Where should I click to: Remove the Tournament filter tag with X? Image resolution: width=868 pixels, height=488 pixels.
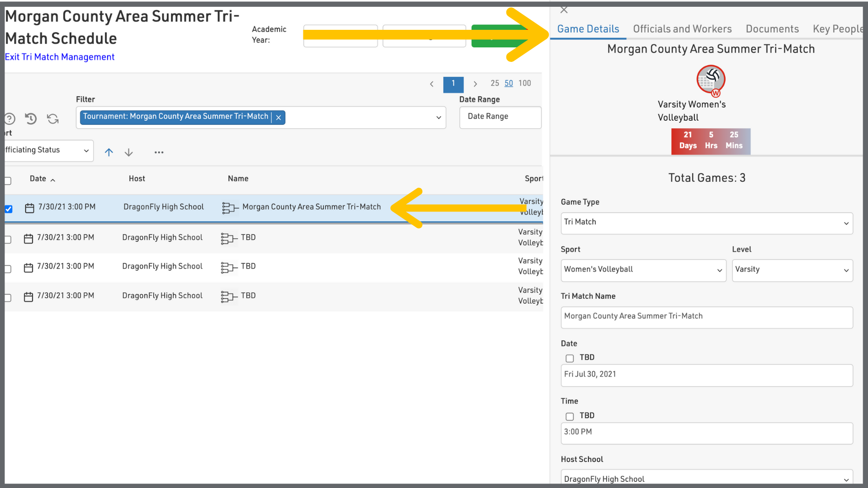click(278, 117)
